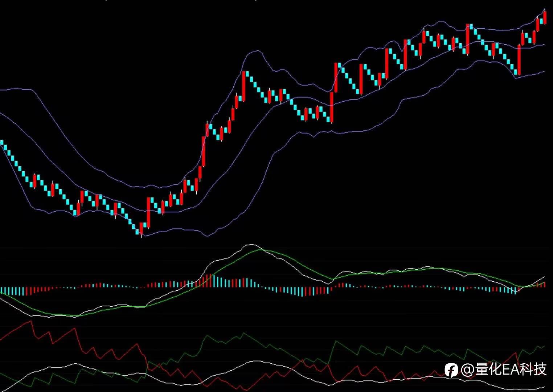The width and height of the screenshot is (553, 392).
Task: Select the long red candle preceding the final rally
Action: coord(519,60)
